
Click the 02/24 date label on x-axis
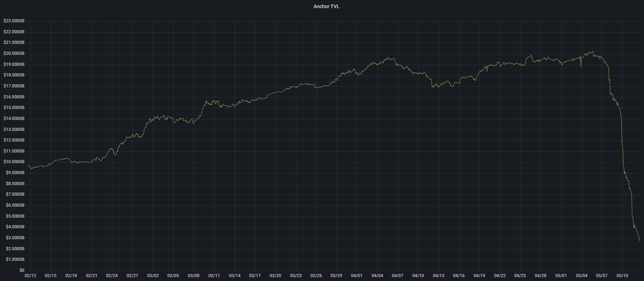click(112, 275)
